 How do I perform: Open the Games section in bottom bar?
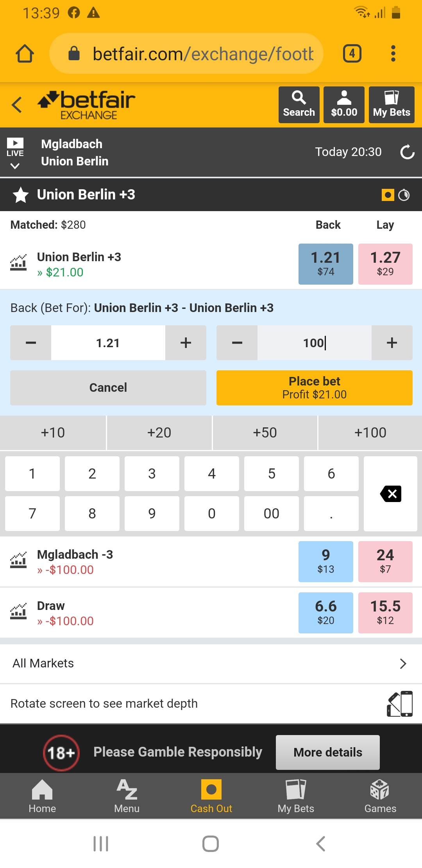click(x=380, y=796)
